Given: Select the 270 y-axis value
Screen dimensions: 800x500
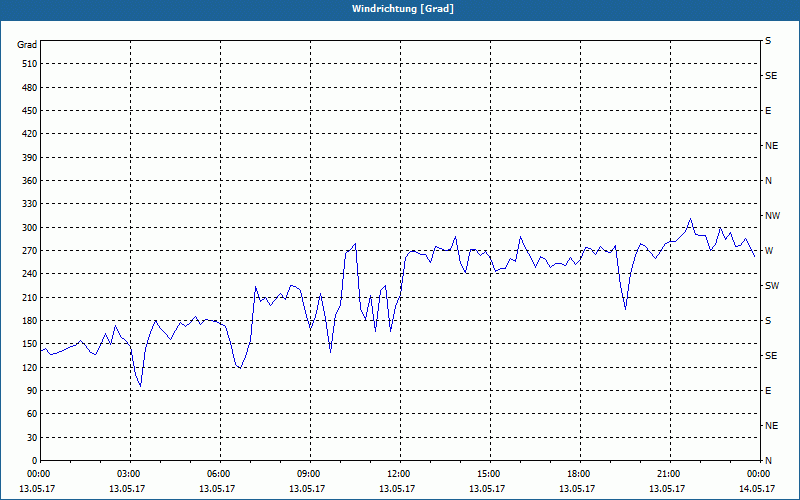Looking at the screenshot, I should [x=30, y=251].
